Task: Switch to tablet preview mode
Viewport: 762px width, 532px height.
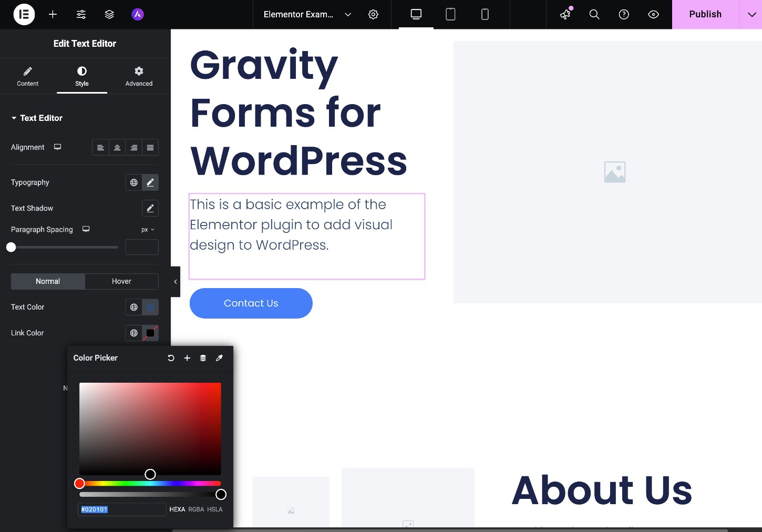Action: (x=450, y=14)
